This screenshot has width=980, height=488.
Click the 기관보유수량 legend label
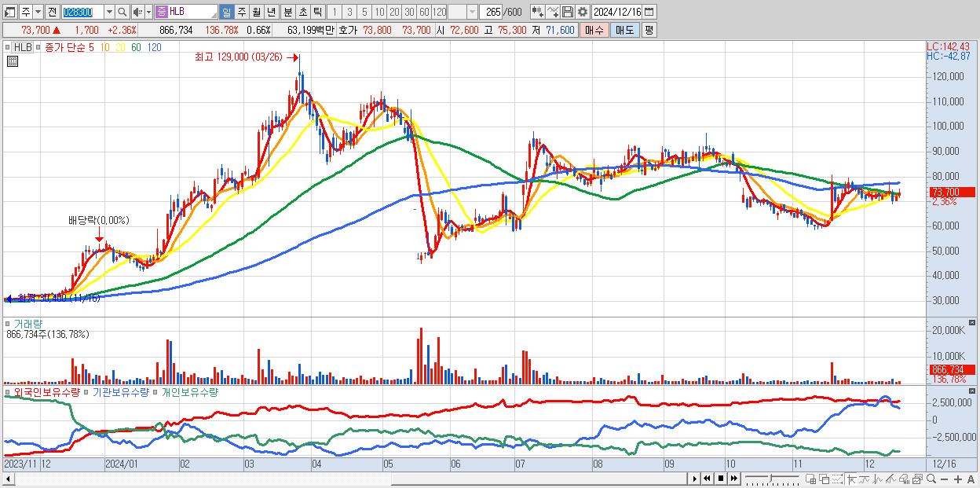121,391
